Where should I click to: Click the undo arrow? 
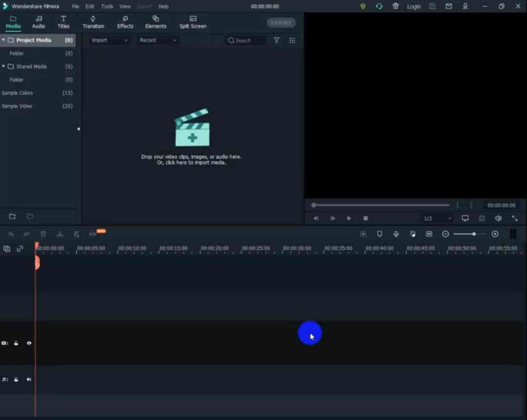(10, 234)
